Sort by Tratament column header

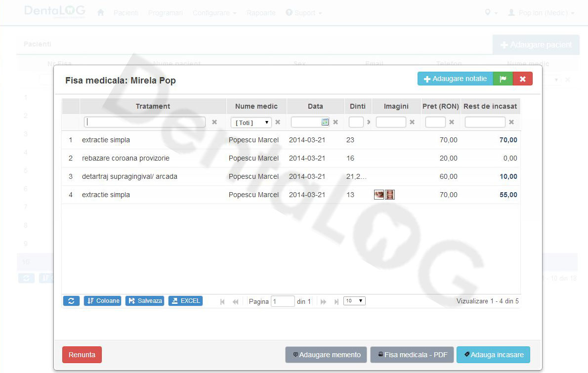153,106
